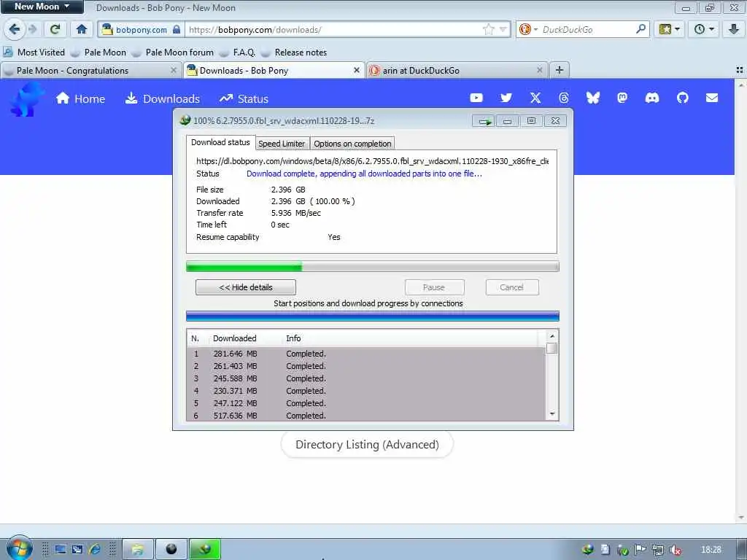Screen dimensions: 747x560
Task: Click the network tray icon
Action: [658, 550]
